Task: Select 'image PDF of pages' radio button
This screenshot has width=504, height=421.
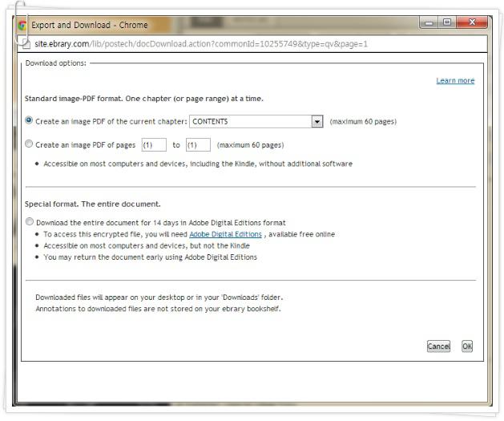Action: [x=29, y=144]
